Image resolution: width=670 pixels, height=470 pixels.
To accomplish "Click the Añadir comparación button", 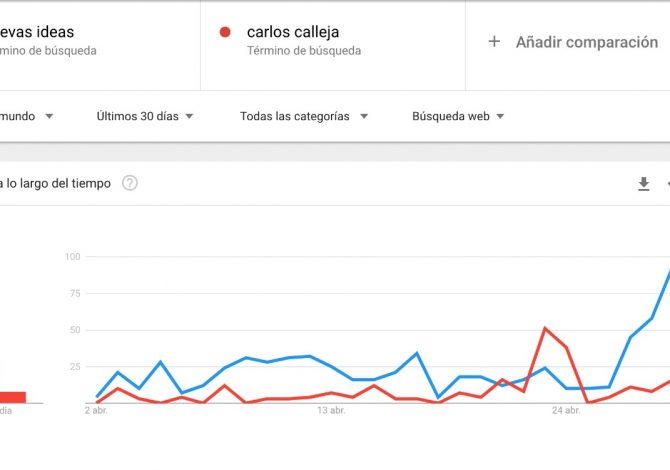I will pyautogui.click(x=573, y=42).
